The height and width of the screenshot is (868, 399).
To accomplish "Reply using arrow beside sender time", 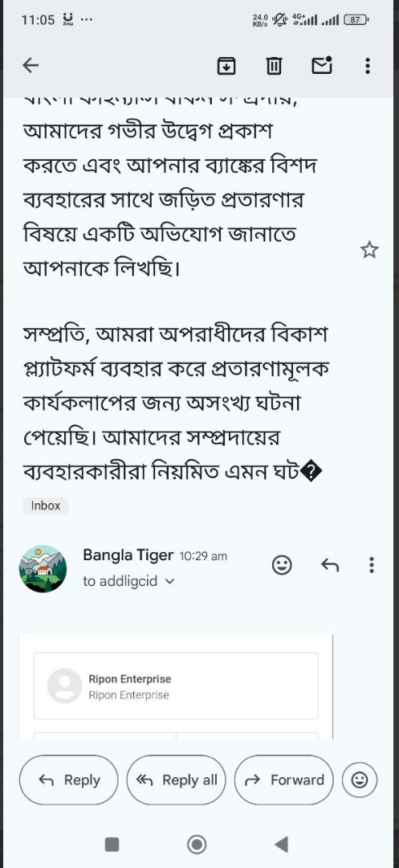I will point(330,565).
